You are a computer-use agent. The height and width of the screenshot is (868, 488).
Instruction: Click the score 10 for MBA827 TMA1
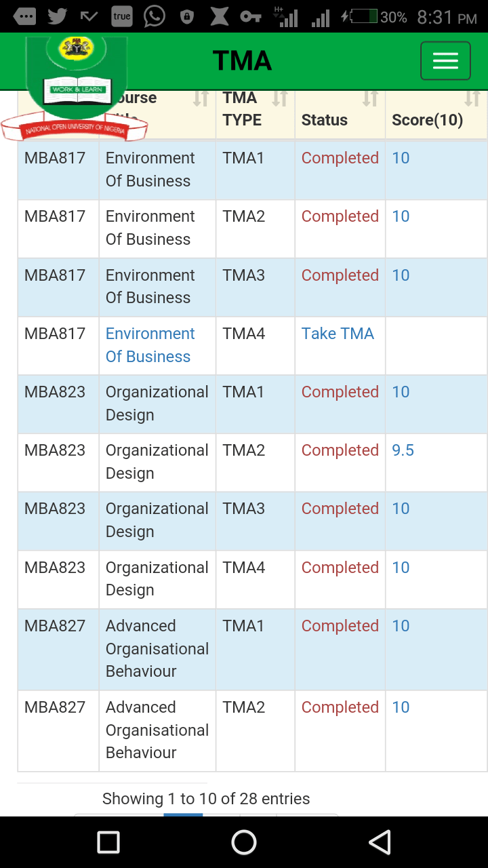401,626
